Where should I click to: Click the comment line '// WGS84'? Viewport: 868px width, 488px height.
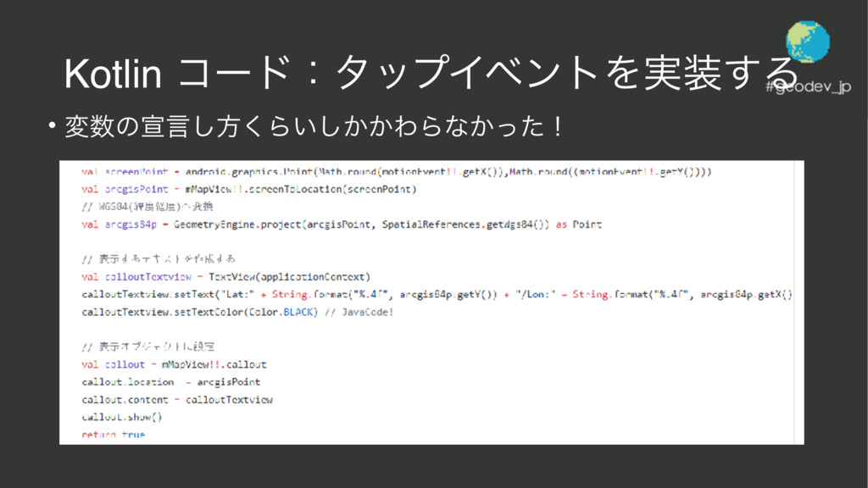(x=147, y=207)
